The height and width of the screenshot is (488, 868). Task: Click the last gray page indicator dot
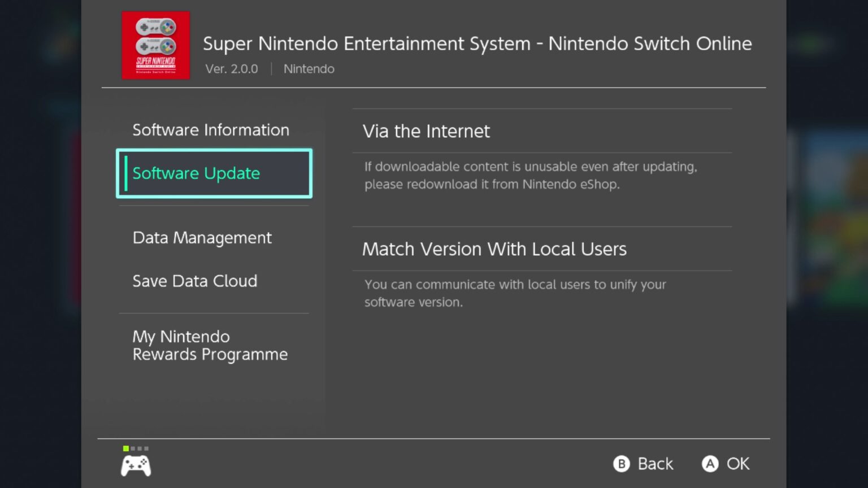pyautogui.click(x=147, y=448)
